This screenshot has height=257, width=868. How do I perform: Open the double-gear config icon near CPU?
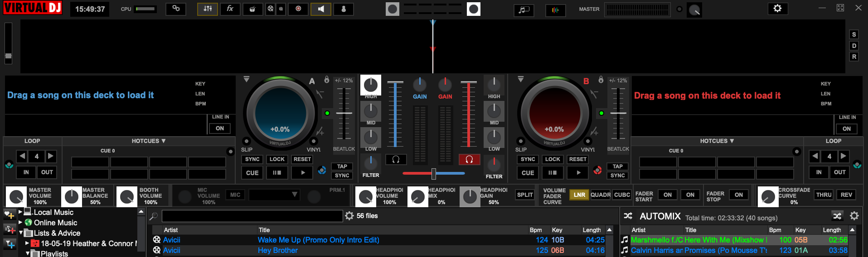[176, 9]
